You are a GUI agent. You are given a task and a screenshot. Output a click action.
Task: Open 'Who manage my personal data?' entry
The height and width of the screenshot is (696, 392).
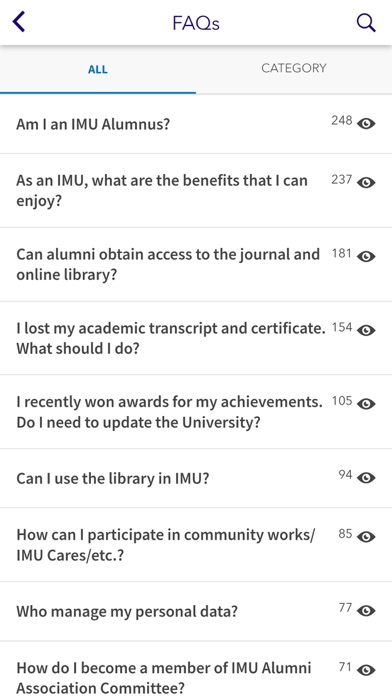pos(196,611)
